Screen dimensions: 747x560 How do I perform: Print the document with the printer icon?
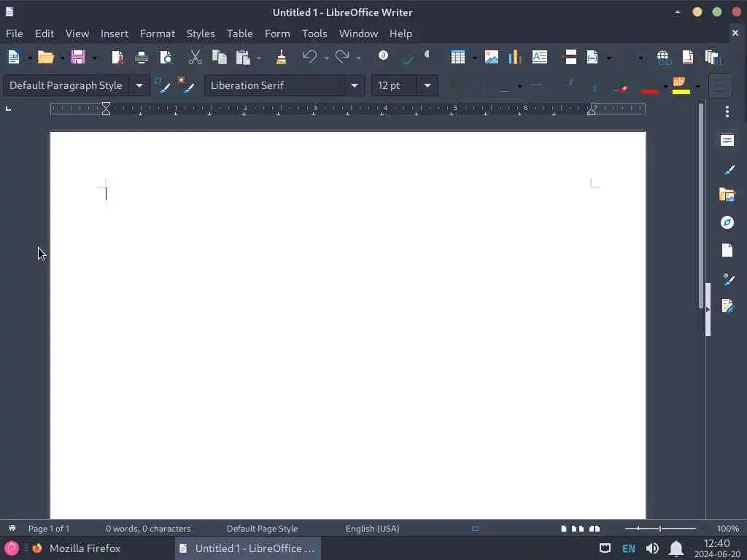[142, 58]
